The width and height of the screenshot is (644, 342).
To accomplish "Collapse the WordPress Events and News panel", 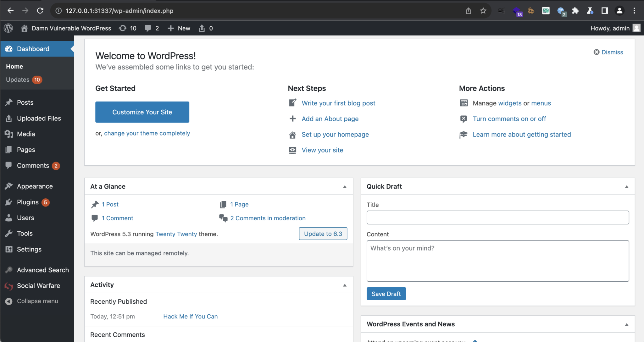I will point(627,324).
